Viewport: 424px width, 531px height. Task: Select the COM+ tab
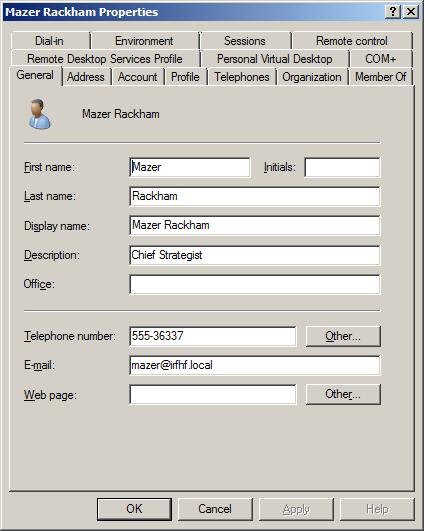[x=381, y=59]
